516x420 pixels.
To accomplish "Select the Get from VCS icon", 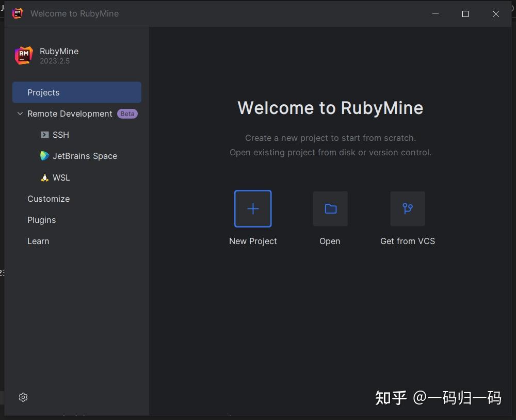I will [408, 208].
